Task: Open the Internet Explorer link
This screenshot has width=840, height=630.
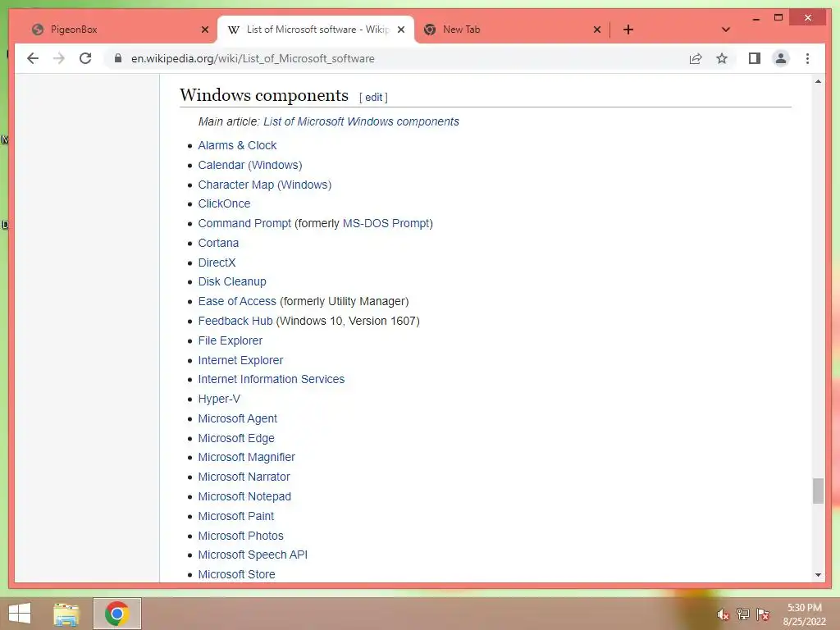Action: (x=240, y=360)
